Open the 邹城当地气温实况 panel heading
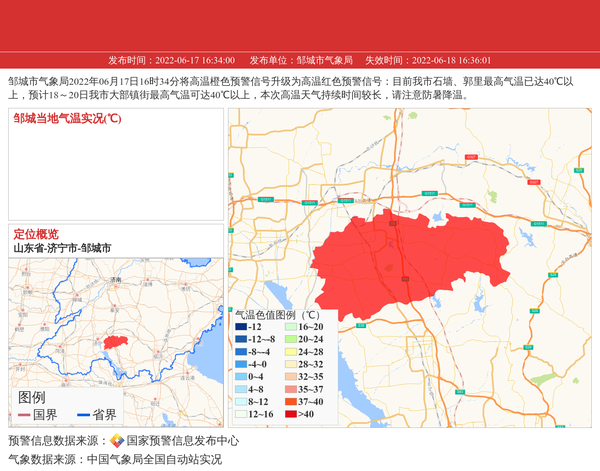The width and height of the screenshot is (600, 471). pyautogui.click(x=67, y=118)
